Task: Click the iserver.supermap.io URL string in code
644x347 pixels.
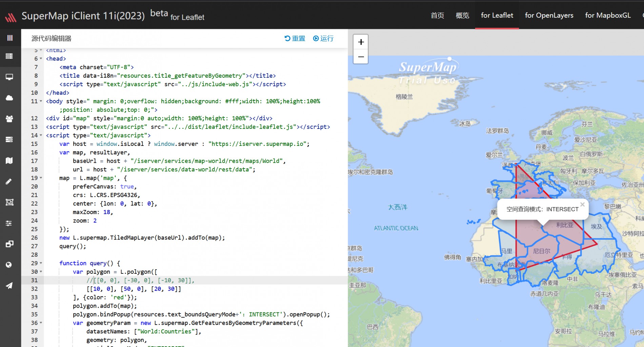Action: [x=258, y=144]
